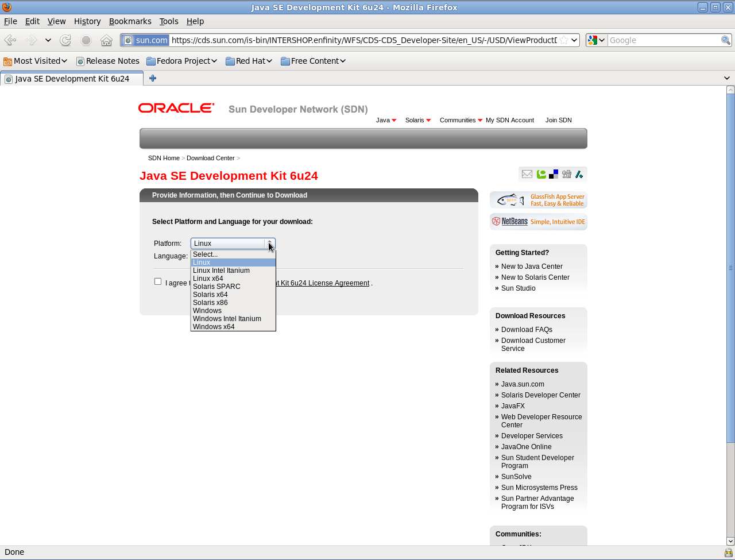Click into the Google search field
Viewport: 735px width, 560px height.
coord(664,40)
